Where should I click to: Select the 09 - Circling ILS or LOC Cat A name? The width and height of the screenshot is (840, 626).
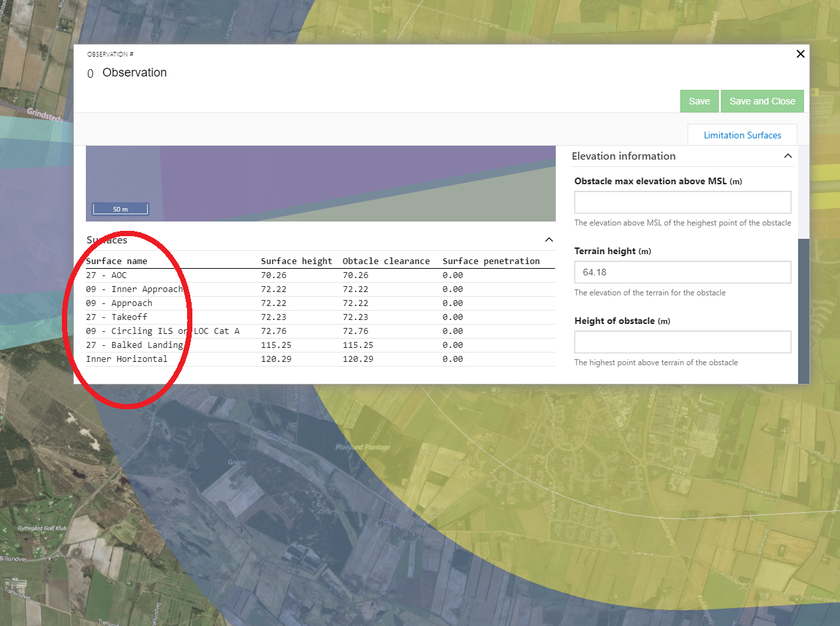coord(162,331)
